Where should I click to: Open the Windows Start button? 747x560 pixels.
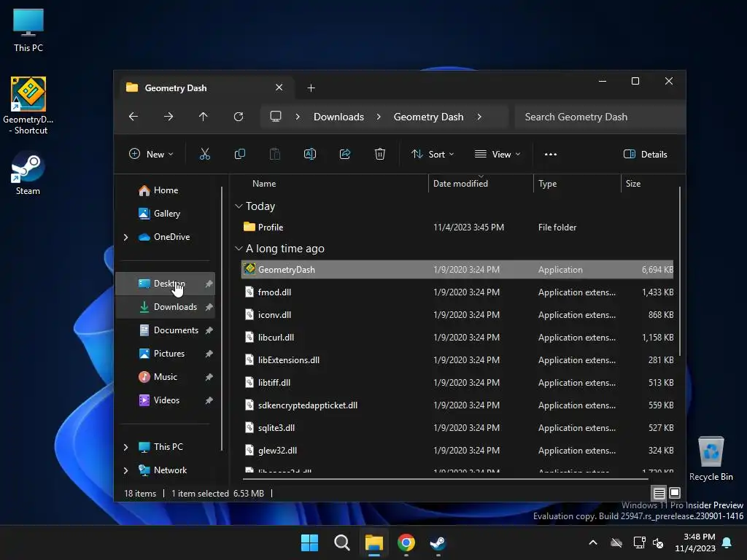(309, 542)
